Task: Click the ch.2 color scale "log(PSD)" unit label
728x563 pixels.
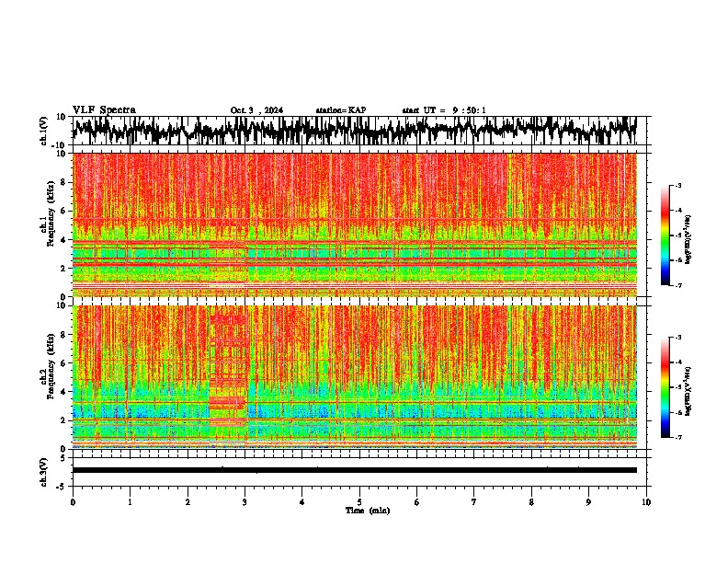Action: (688, 391)
